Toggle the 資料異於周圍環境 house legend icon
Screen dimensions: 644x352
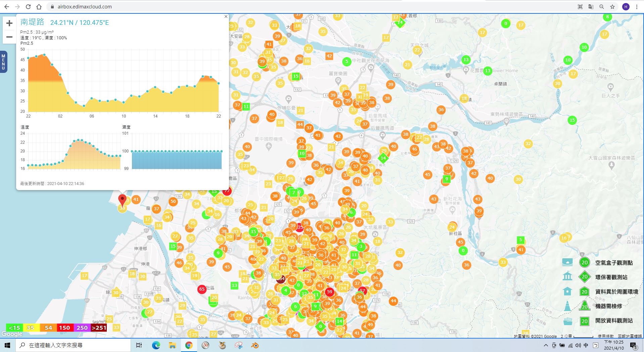[x=567, y=291]
